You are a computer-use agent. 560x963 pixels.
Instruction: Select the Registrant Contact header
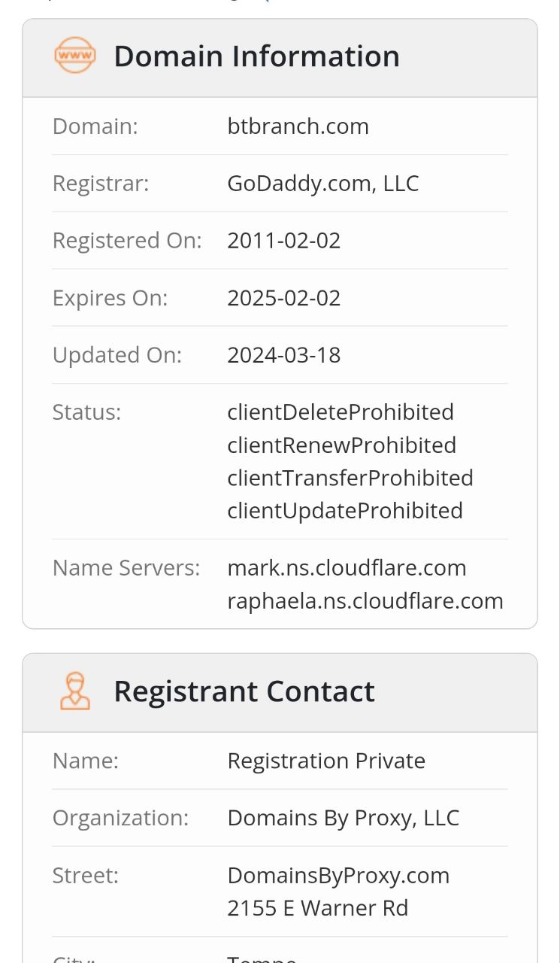[x=244, y=691]
